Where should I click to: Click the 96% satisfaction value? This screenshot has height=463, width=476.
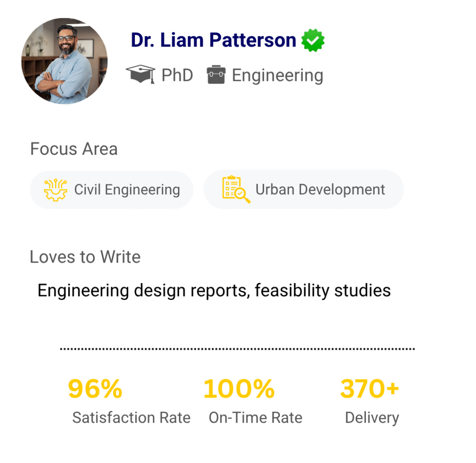click(x=95, y=389)
